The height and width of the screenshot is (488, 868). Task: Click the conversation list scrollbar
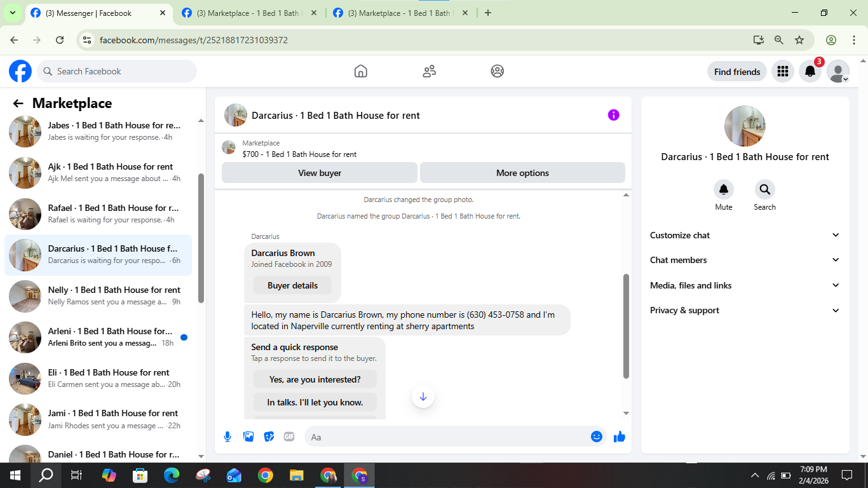(x=201, y=238)
